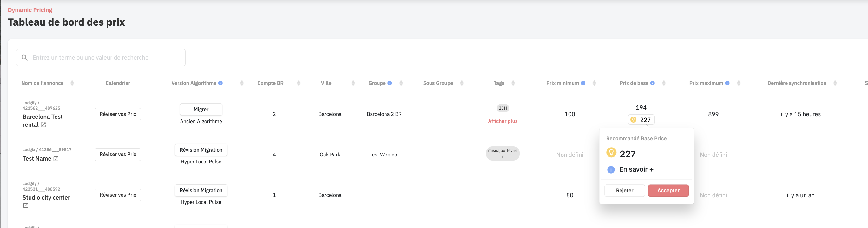The width and height of the screenshot is (868, 228).
Task: Click Réviser vos Prix for Barcelona Test rental
Action: click(x=118, y=114)
